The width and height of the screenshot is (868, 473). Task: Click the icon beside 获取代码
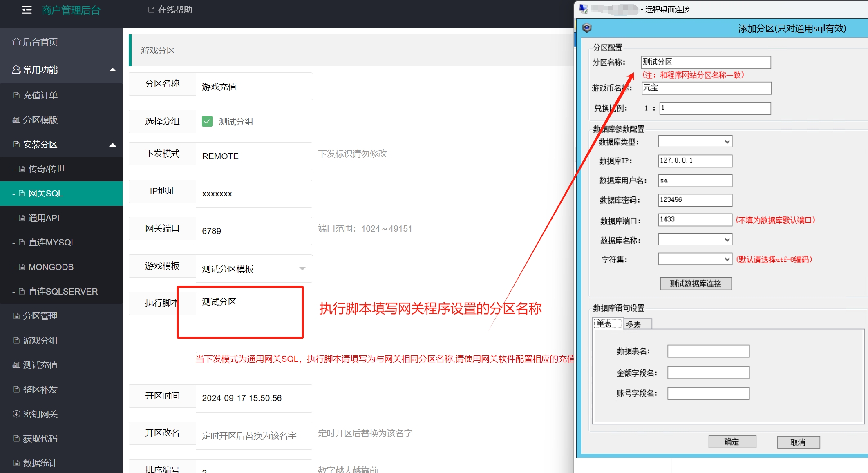[x=16, y=439]
